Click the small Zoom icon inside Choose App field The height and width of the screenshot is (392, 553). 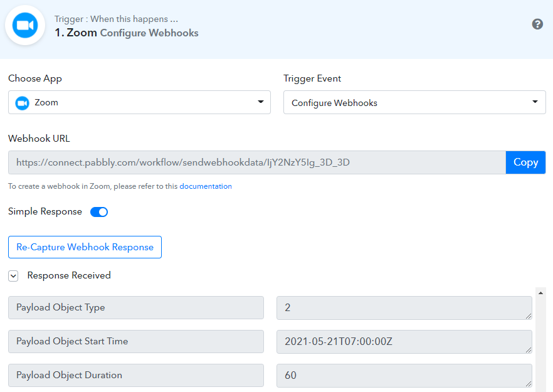(x=22, y=103)
